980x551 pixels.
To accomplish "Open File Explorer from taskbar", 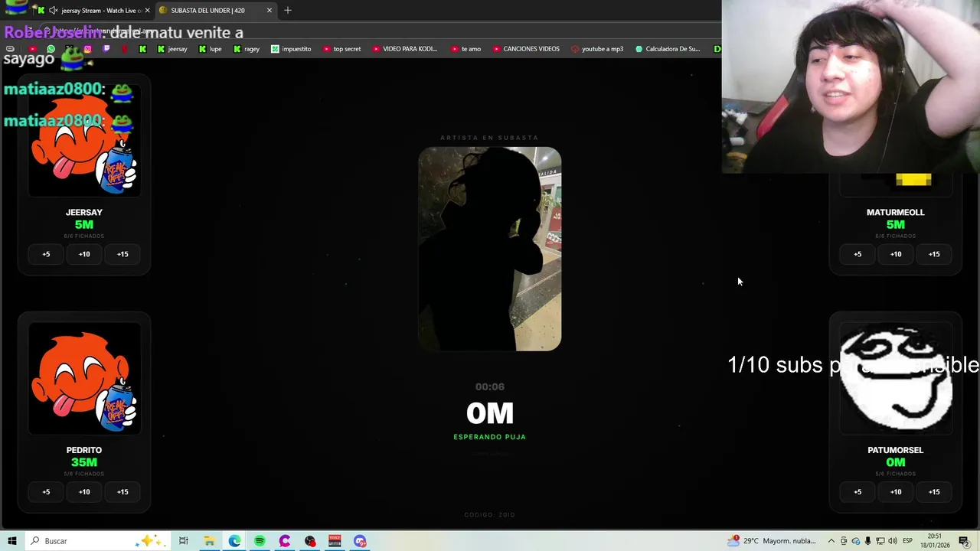I will pyautogui.click(x=209, y=541).
